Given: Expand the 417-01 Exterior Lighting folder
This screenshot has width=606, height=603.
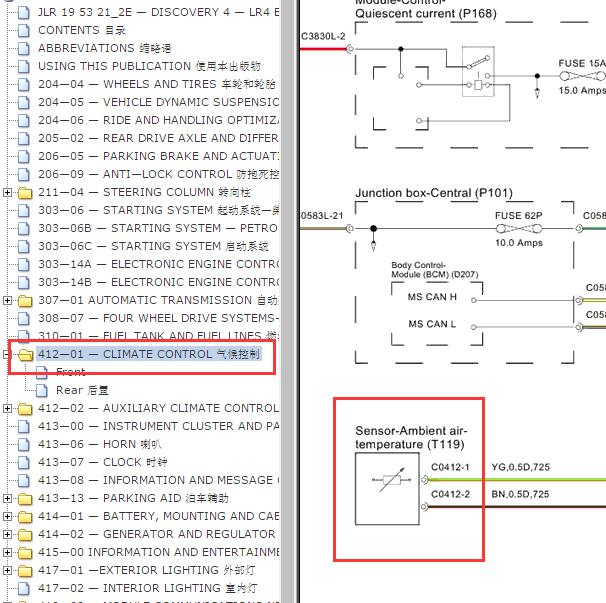Looking at the screenshot, I should tap(7, 570).
